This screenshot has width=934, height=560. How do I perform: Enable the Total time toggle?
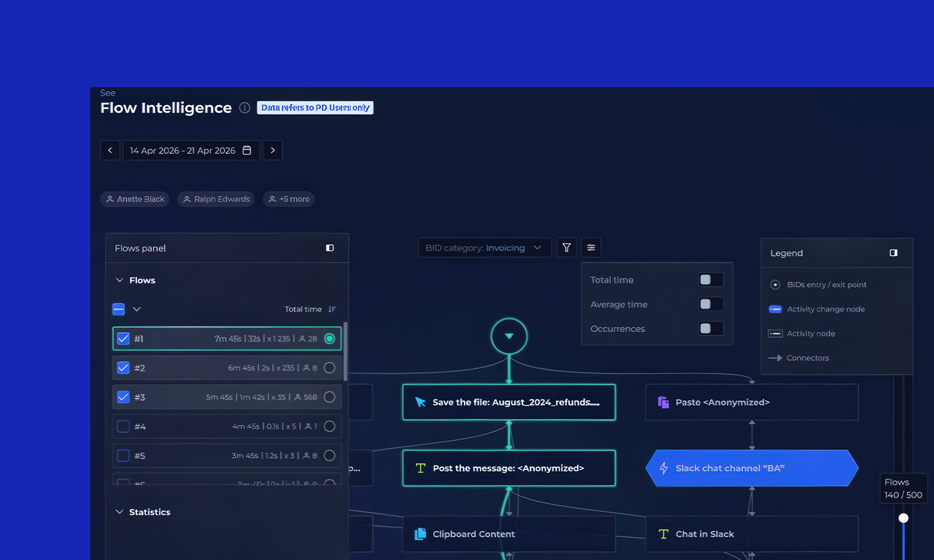[x=710, y=279]
